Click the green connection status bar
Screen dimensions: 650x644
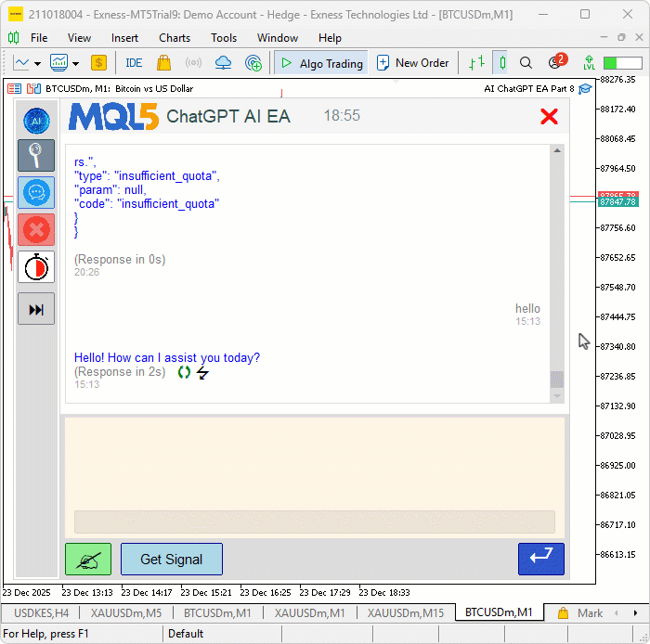(x=623, y=63)
